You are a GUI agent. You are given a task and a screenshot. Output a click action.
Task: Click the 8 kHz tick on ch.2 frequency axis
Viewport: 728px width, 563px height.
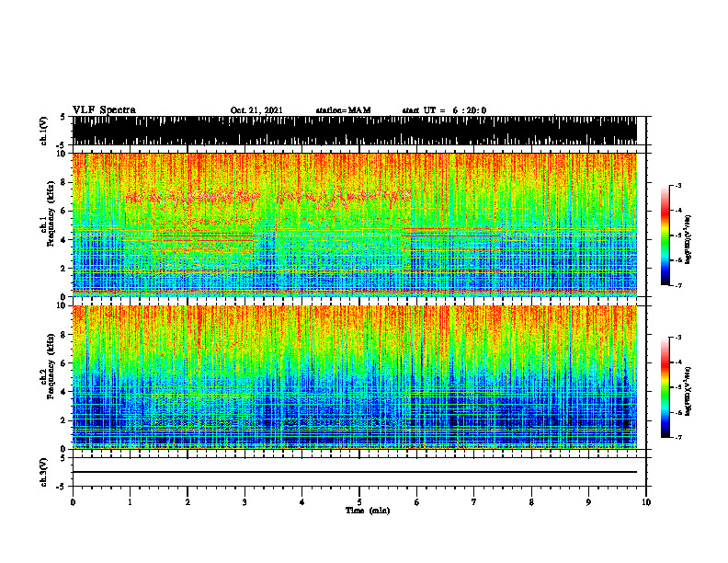tap(64, 335)
